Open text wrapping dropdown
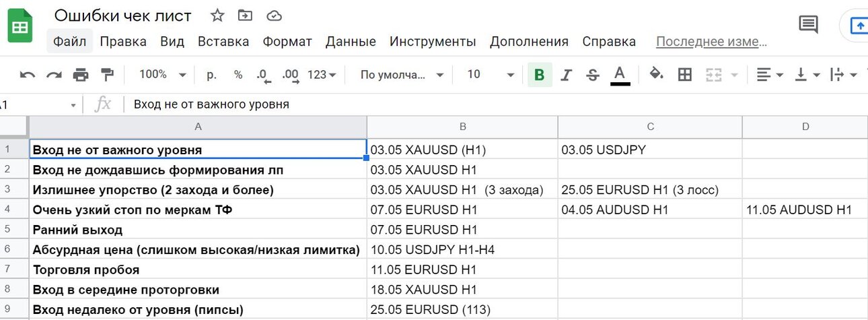This screenshot has width=868, height=320. tap(844, 75)
